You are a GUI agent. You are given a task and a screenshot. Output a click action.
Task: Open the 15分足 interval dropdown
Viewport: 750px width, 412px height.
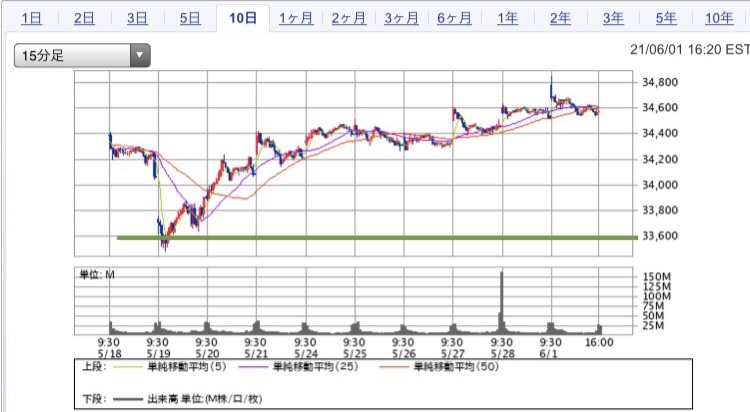pyautogui.click(x=82, y=56)
